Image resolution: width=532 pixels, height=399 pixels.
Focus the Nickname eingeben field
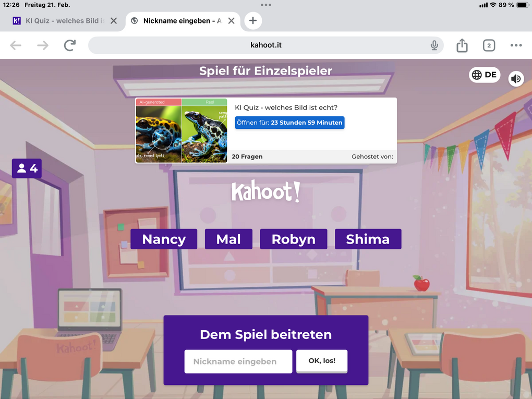(238, 361)
